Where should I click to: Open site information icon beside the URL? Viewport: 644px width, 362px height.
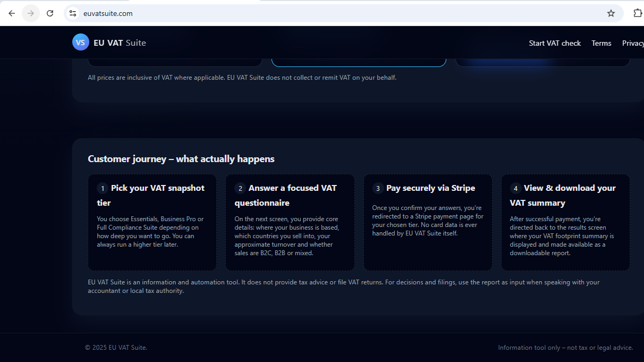tap(73, 13)
